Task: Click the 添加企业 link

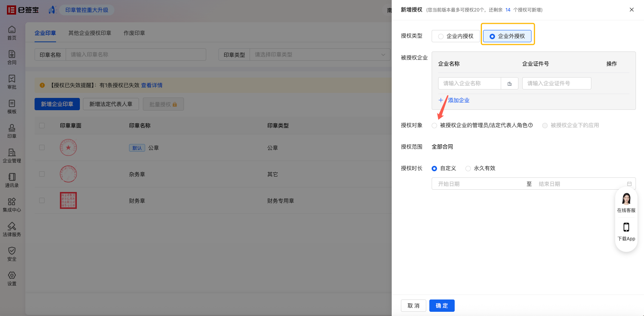Action: (454, 100)
